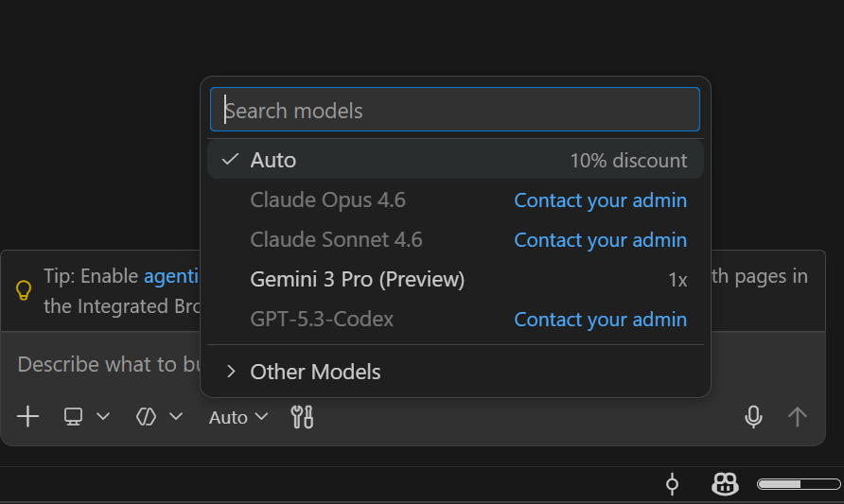The width and height of the screenshot is (844, 504).
Task: Open the dropdown chevron beside the monitor icon
Action: [x=103, y=417]
